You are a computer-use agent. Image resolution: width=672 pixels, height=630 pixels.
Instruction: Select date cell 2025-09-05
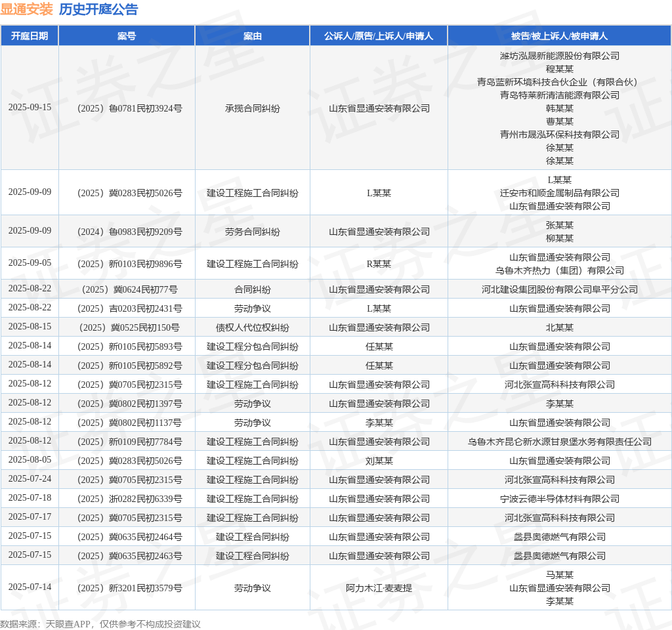point(30,262)
